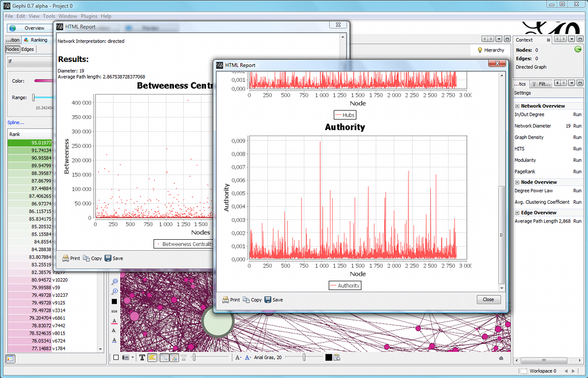The height and width of the screenshot is (378, 588).
Task: Open the Spline editor link
Action: click(15, 123)
